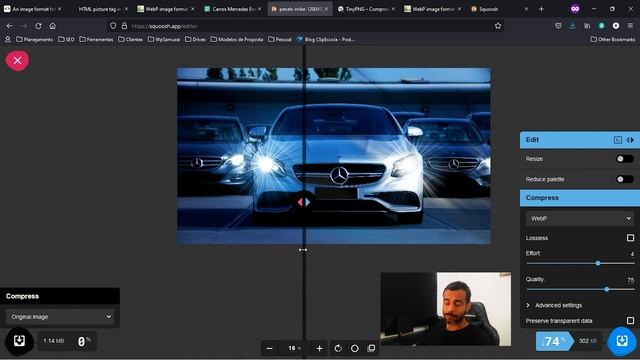Image resolution: width=640 pixels, height=360 pixels.
Task: Click the site padlock icon
Action: (x=124, y=26)
